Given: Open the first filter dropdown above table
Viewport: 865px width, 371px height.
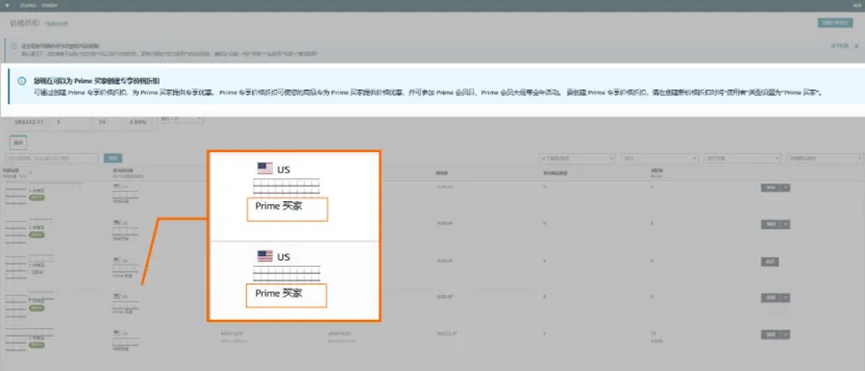Looking at the screenshot, I should [x=577, y=158].
